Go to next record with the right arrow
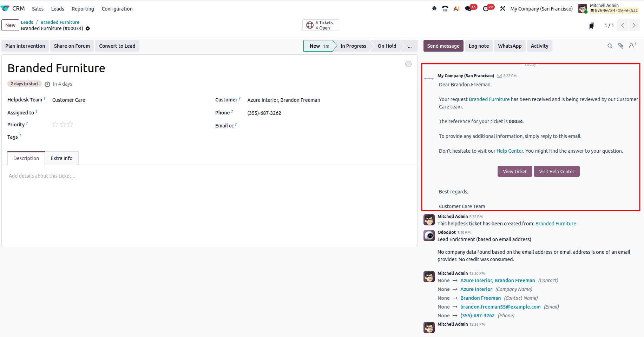The height and width of the screenshot is (337, 644). point(634,25)
